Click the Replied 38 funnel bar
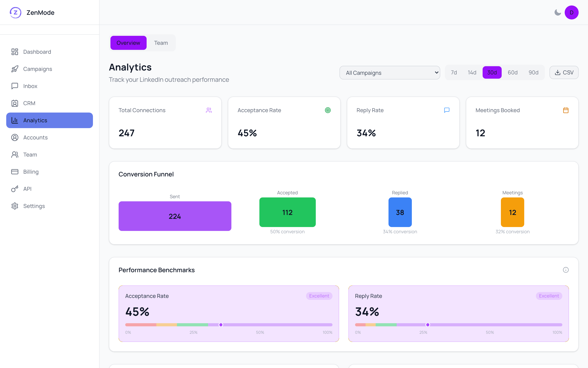The height and width of the screenshot is (368, 588). 400,212
